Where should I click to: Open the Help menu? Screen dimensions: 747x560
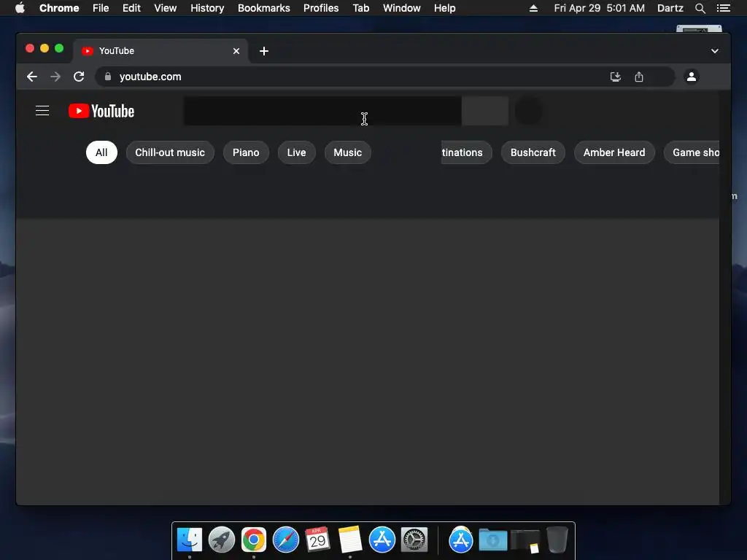pos(444,8)
